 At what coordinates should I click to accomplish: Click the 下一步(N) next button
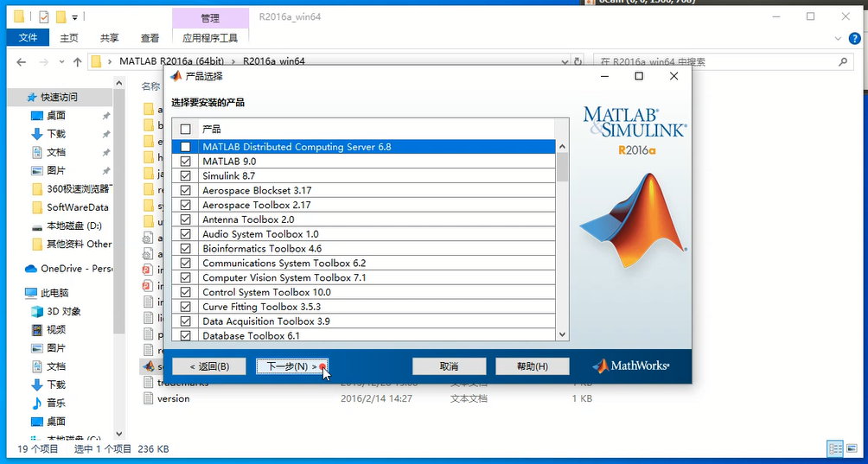[292, 366]
